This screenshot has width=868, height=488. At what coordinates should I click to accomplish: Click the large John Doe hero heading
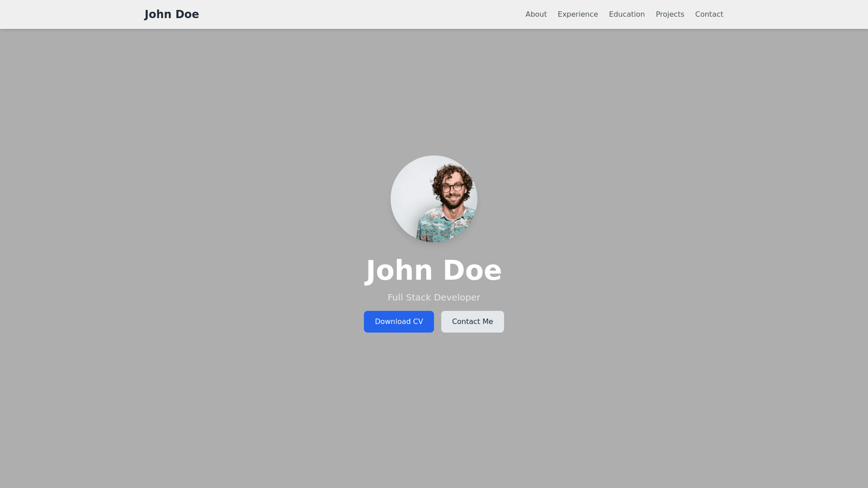pyautogui.click(x=434, y=270)
